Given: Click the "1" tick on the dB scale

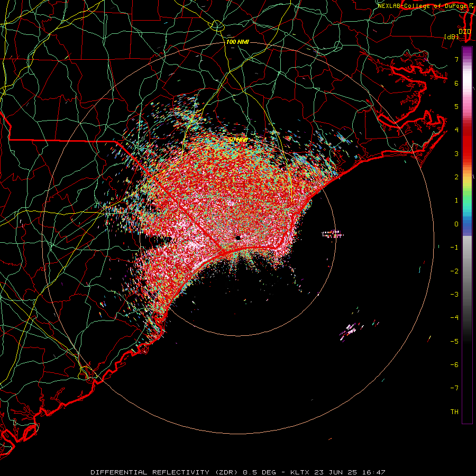Looking at the screenshot, I should 456,200.
